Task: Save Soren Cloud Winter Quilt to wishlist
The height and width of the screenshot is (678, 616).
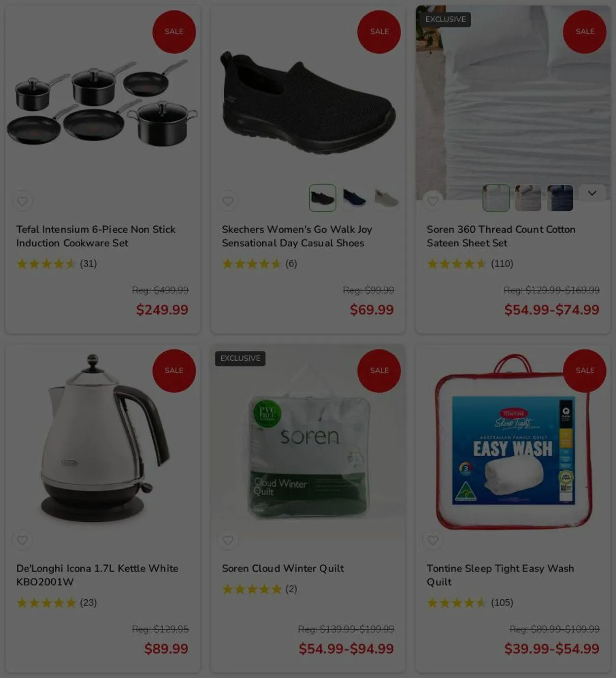Action: (x=228, y=540)
